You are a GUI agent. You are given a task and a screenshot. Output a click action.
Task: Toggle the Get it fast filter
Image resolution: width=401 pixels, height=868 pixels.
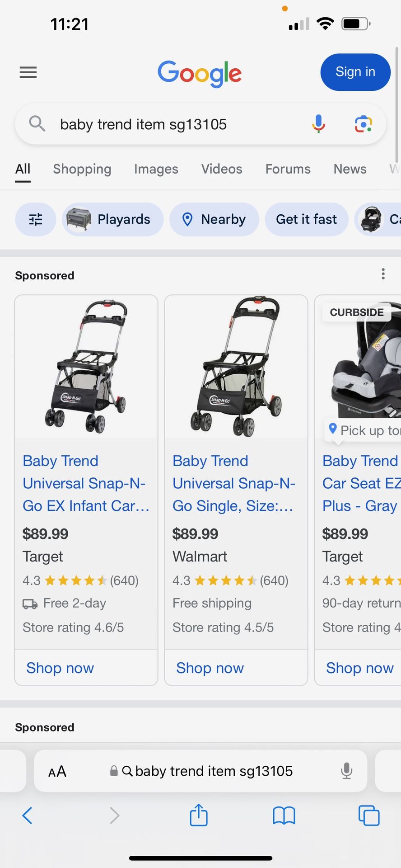tap(306, 219)
